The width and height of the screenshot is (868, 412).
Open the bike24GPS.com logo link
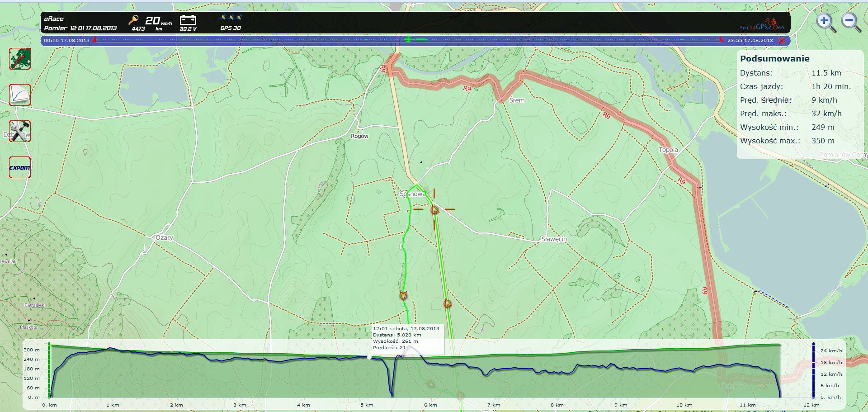click(x=762, y=25)
